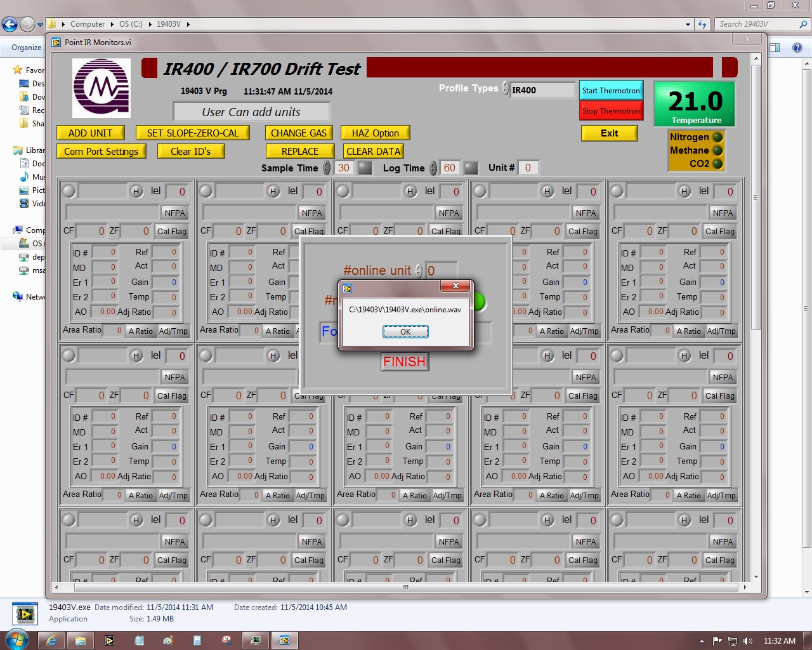Click the REPLACE button
The height and width of the screenshot is (650, 812).
(x=299, y=151)
